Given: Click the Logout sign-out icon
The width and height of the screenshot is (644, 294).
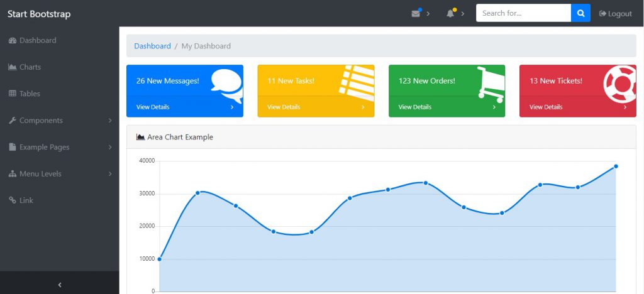Looking at the screenshot, I should pyautogui.click(x=602, y=14).
